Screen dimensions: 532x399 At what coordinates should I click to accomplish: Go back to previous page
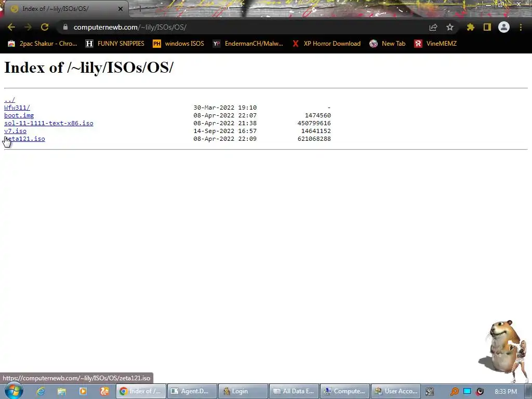[11, 27]
